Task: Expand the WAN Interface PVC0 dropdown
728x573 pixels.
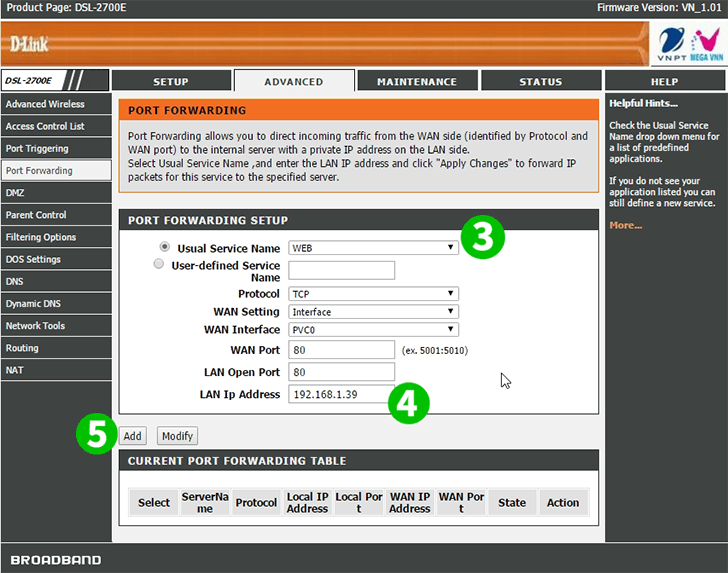Action: tap(373, 330)
